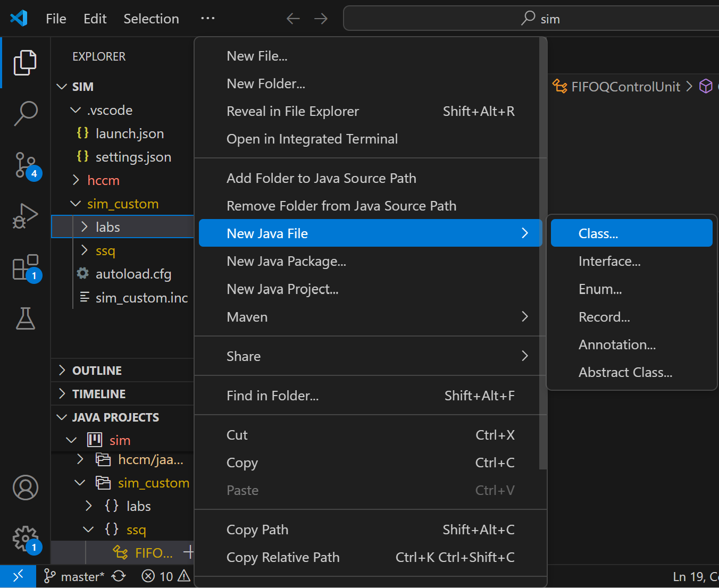Expand the hccm folder
The image size is (719, 588).
click(103, 180)
